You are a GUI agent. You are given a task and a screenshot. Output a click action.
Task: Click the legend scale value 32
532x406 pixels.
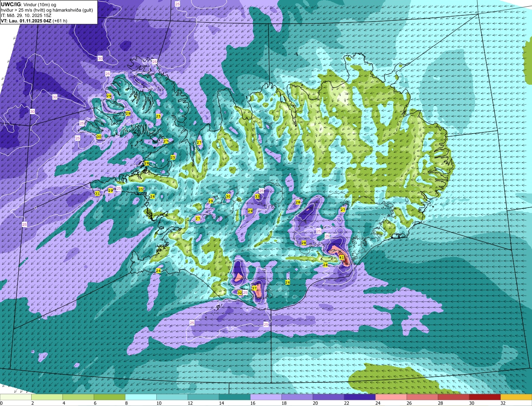pos(503,403)
